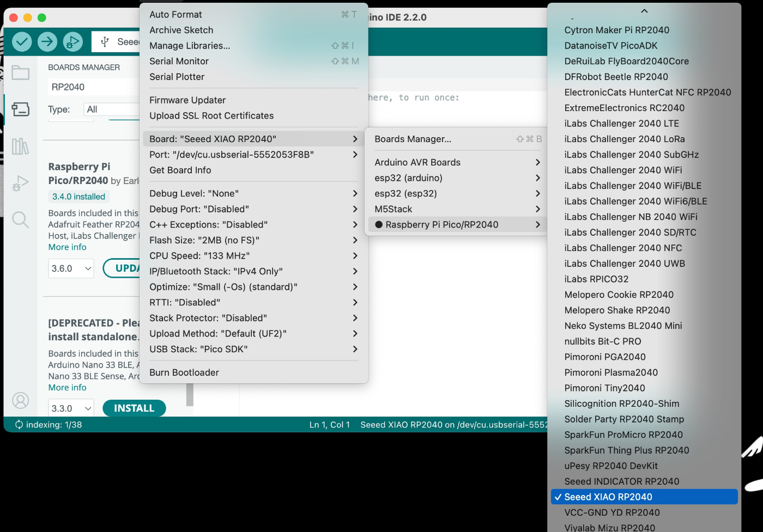Click the RP2040 boards search field
This screenshot has width=763, height=532.
[93, 87]
